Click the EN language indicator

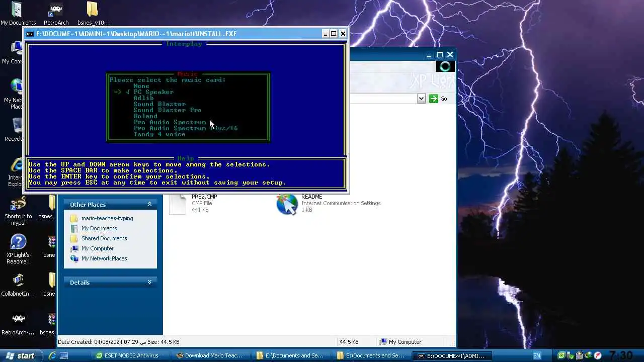pyautogui.click(x=537, y=355)
